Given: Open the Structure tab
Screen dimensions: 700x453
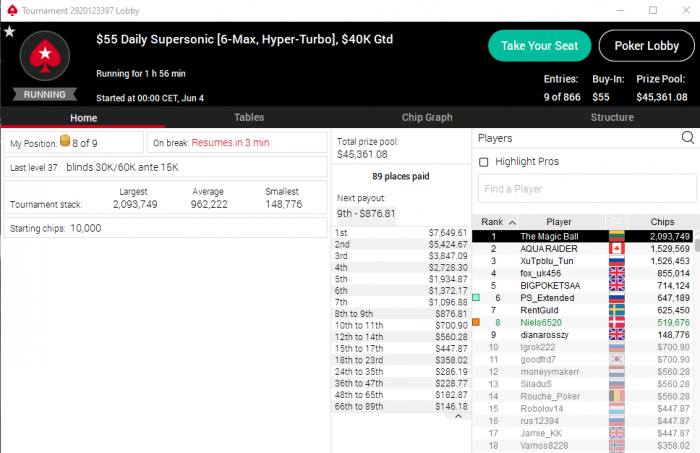Looking at the screenshot, I should [x=612, y=117].
